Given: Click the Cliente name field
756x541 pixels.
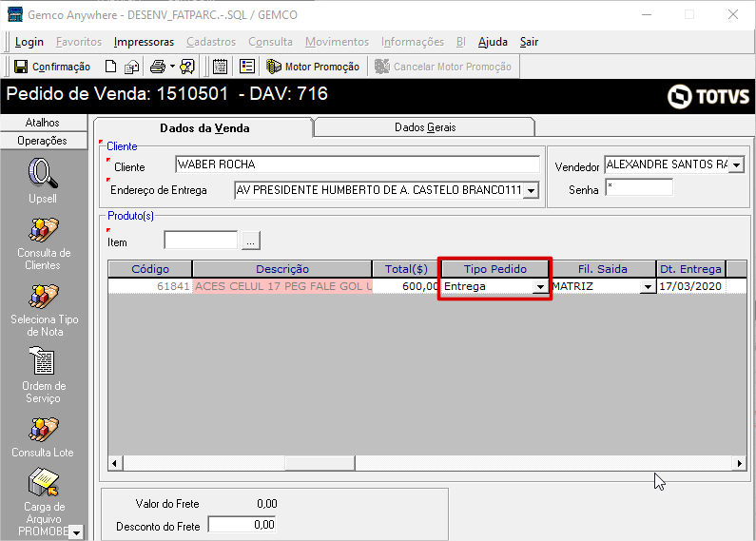Looking at the screenshot, I should (358, 164).
